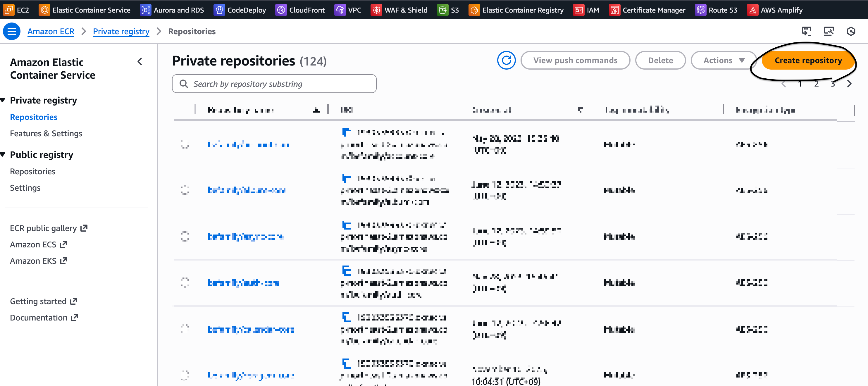Go to Private registry breadcrumb link
The width and height of the screenshot is (868, 386).
tap(121, 31)
